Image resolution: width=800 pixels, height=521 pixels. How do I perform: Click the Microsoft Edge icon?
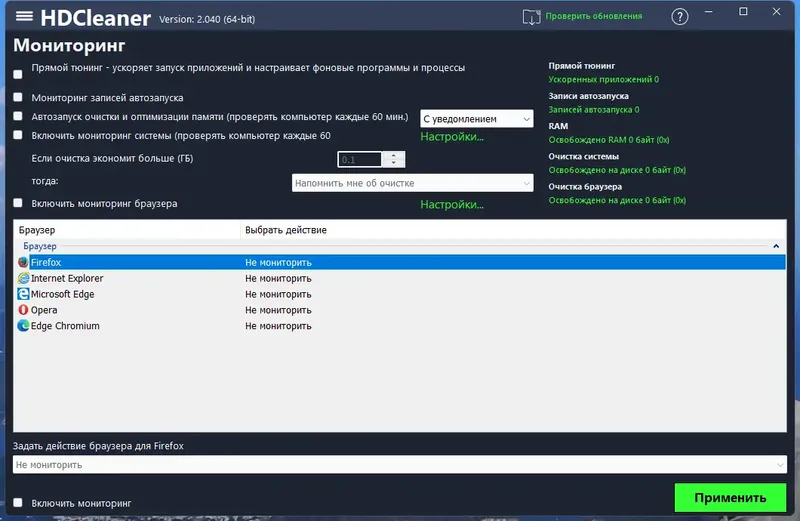pos(23,294)
